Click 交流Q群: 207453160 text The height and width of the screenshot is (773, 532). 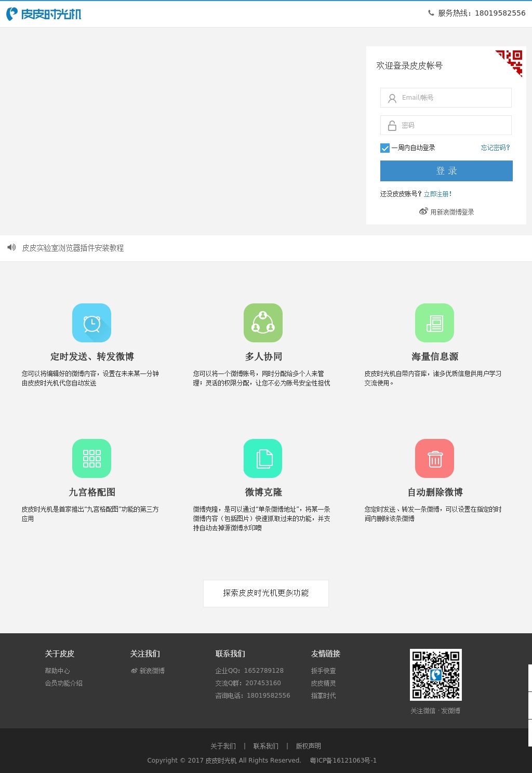pyautogui.click(x=248, y=683)
